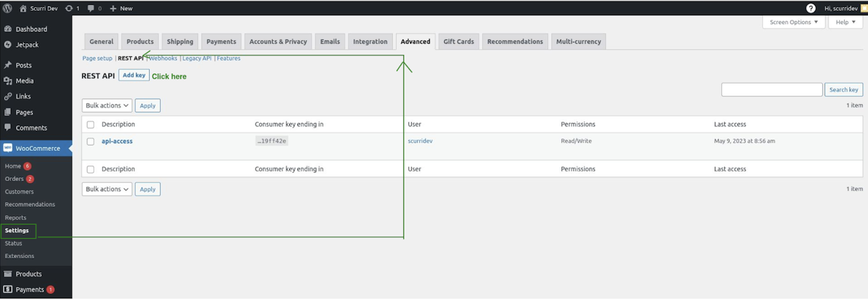The width and height of the screenshot is (868, 300).
Task: Click the WooCommerce logo icon
Action: click(8, 148)
